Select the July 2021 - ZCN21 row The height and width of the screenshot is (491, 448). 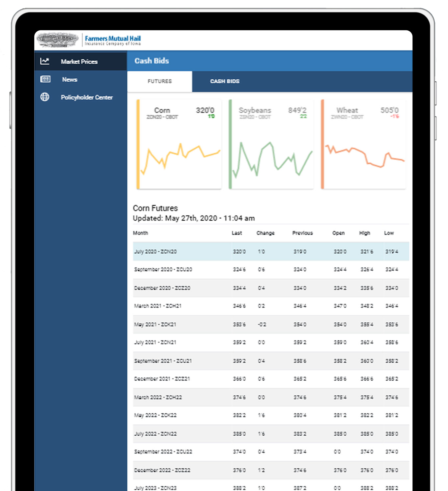[271, 343]
